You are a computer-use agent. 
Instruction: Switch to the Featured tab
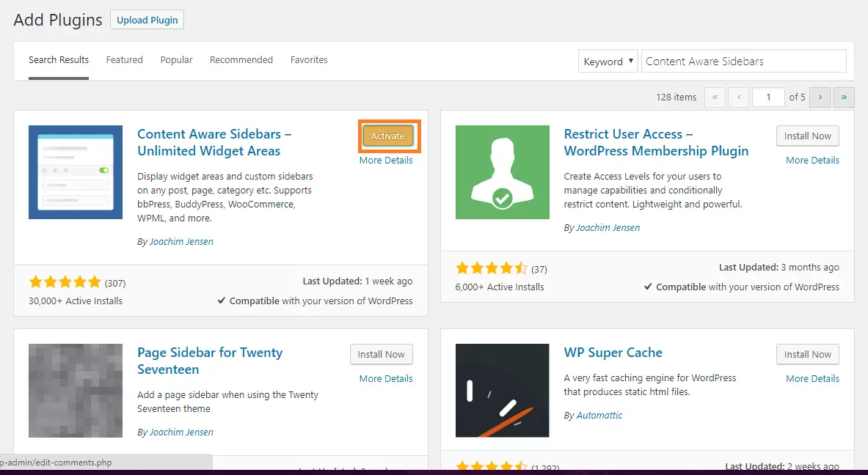[125, 59]
